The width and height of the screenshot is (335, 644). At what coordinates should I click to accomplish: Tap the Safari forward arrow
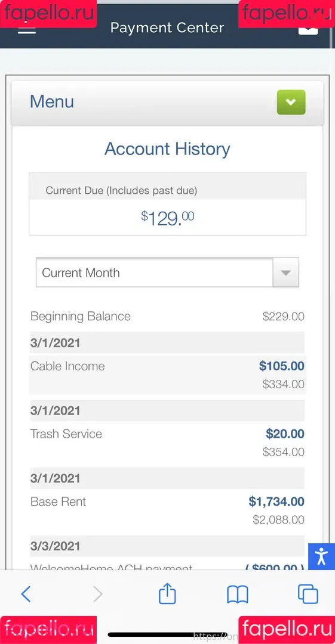tap(98, 595)
